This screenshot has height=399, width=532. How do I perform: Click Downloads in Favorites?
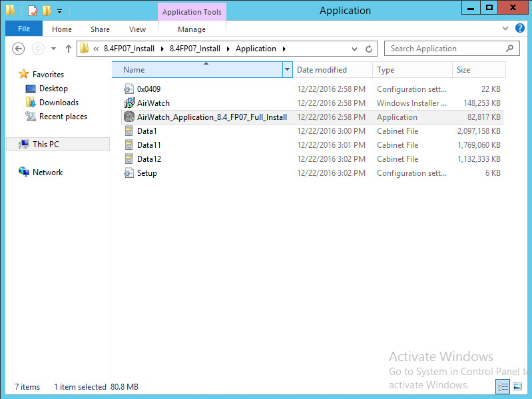(x=59, y=103)
